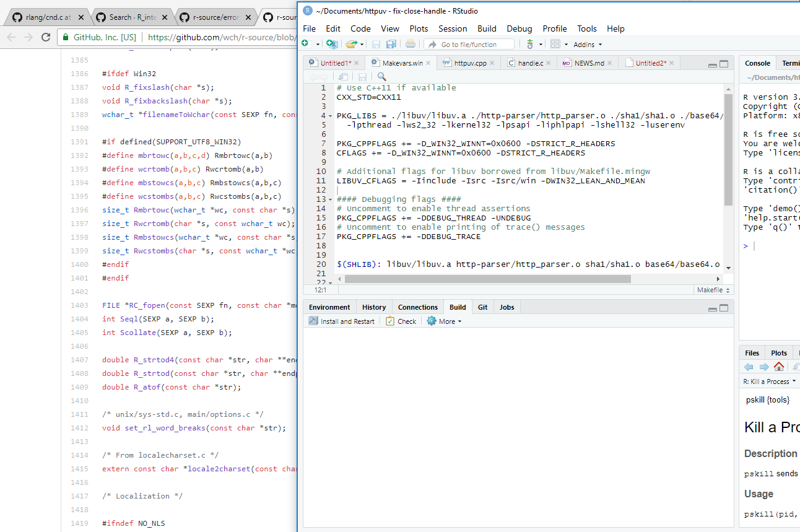Create a new source file
Viewport: 800px width, 532px height.
point(305,44)
